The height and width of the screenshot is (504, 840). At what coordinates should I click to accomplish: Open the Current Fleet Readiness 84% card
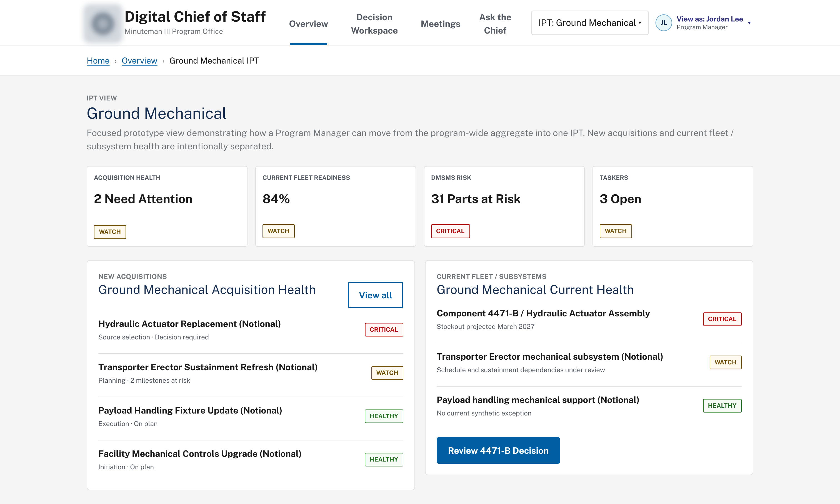point(335,206)
